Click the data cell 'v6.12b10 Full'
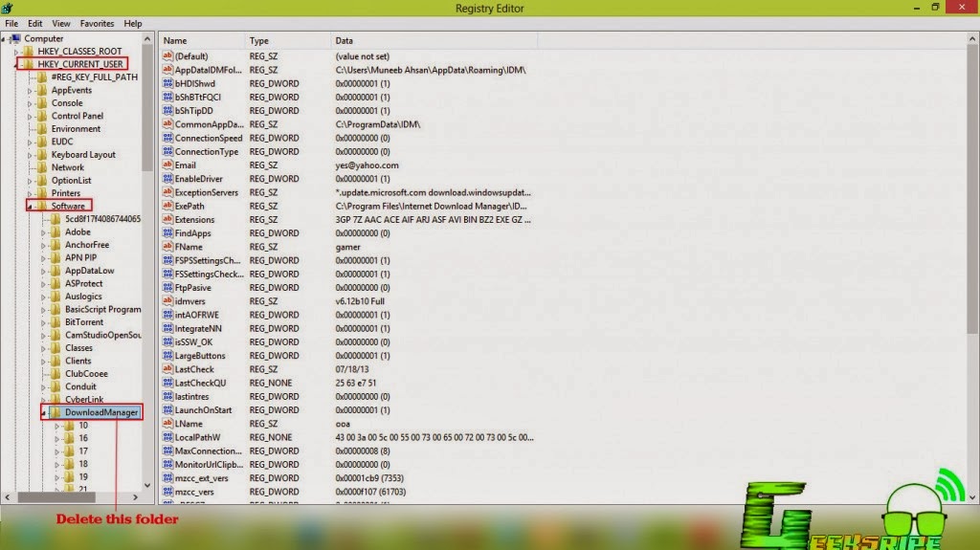This screenshot has width=980, height=550. pos(360,301)
